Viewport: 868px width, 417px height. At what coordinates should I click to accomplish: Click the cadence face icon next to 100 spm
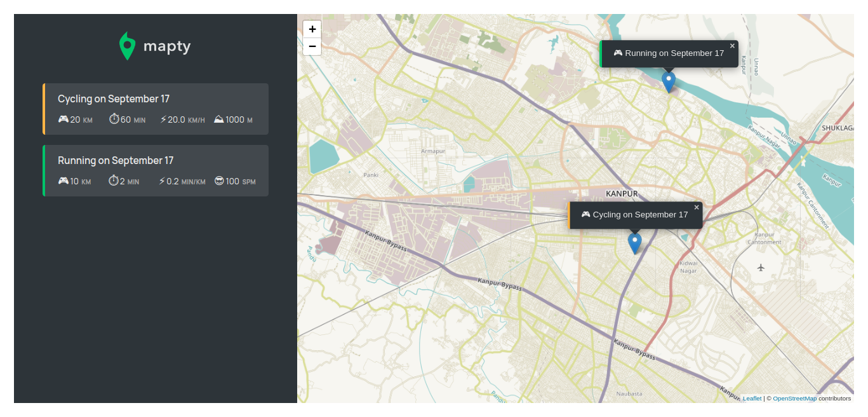click(218, 181)
